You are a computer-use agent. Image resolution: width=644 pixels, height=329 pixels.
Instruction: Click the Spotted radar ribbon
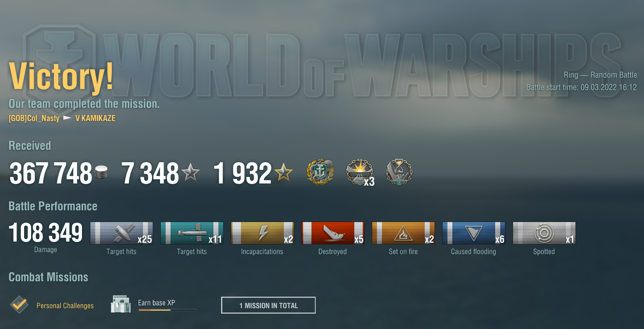(x=544, y=233)
